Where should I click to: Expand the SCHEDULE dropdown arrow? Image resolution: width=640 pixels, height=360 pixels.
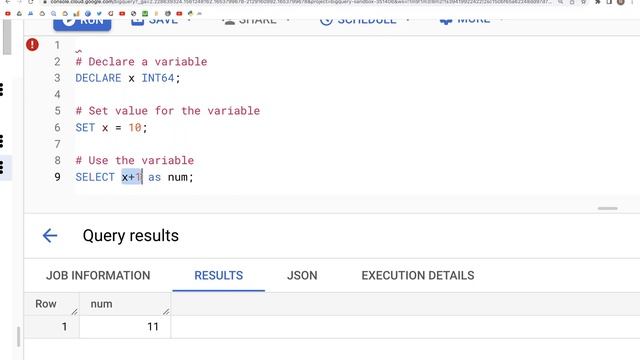(408, 20)
